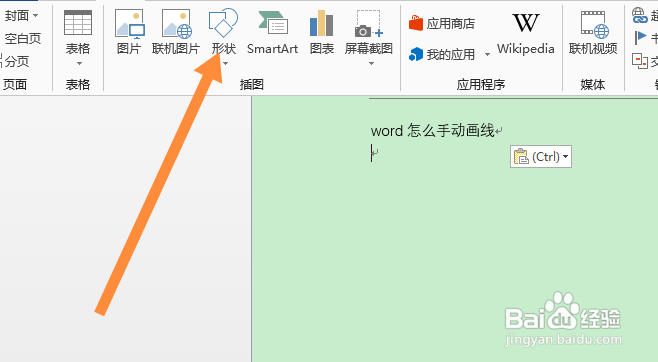Image resolution: width=658 pixels, height=362 pixels.
Task: Insert a SmartArt graphic
Action: 272,33
